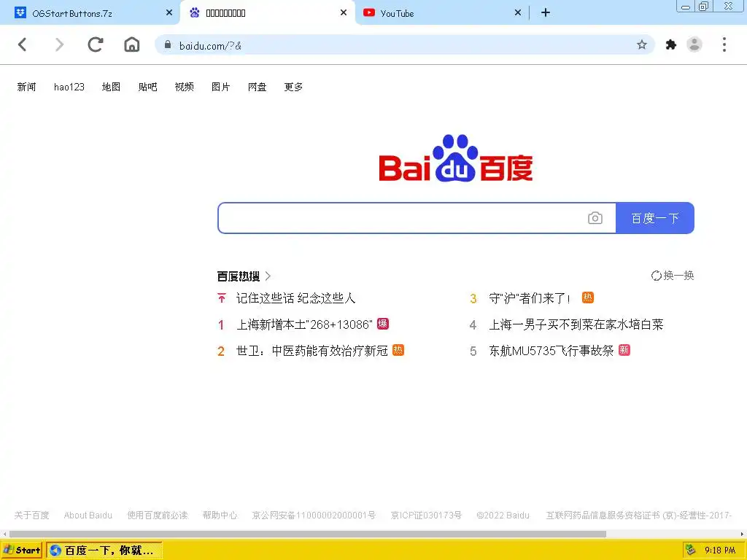
Task: Click the browser forward arrow
Action: 59,44
